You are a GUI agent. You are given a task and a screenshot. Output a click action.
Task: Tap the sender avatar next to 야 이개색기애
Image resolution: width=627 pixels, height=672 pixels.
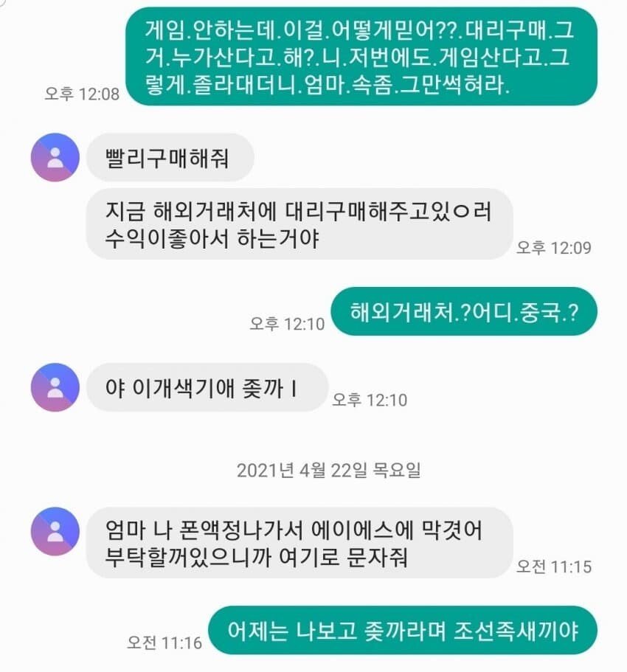tap(55, 387)
